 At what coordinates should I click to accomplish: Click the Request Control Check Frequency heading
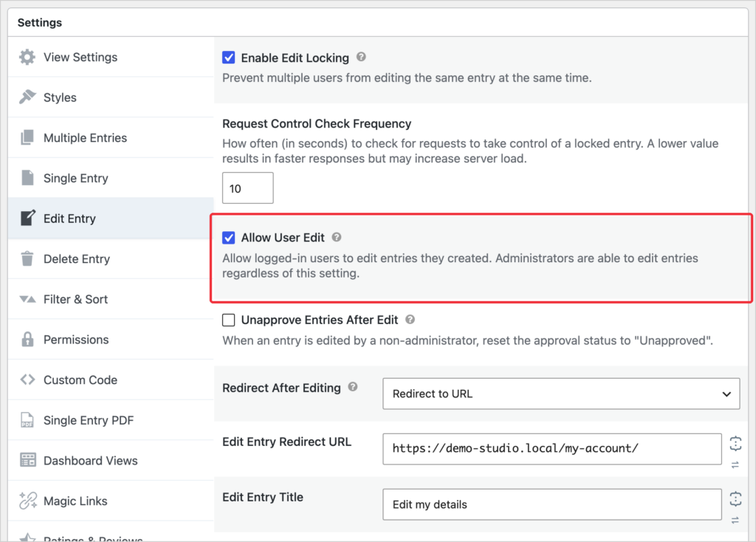(x=317, y=124)
